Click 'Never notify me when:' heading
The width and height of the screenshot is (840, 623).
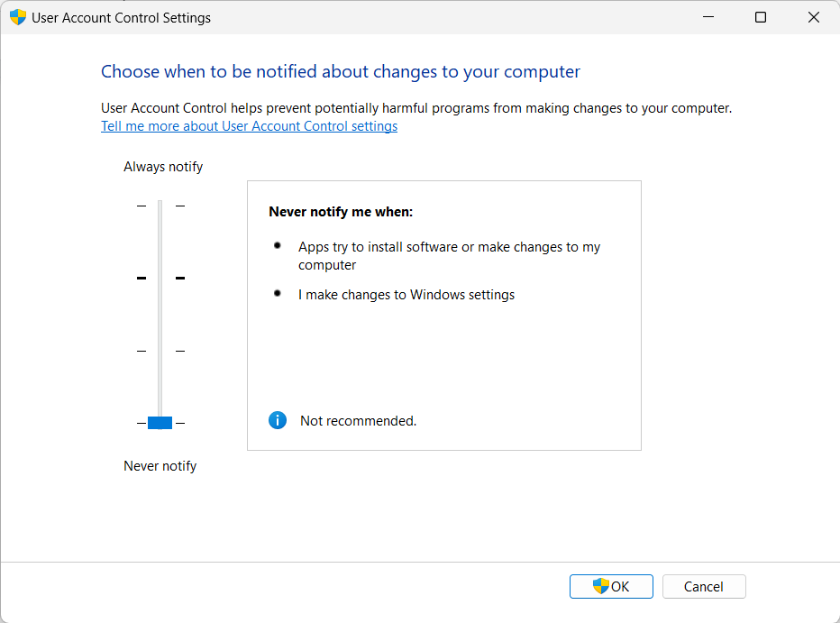coord(341,212)
